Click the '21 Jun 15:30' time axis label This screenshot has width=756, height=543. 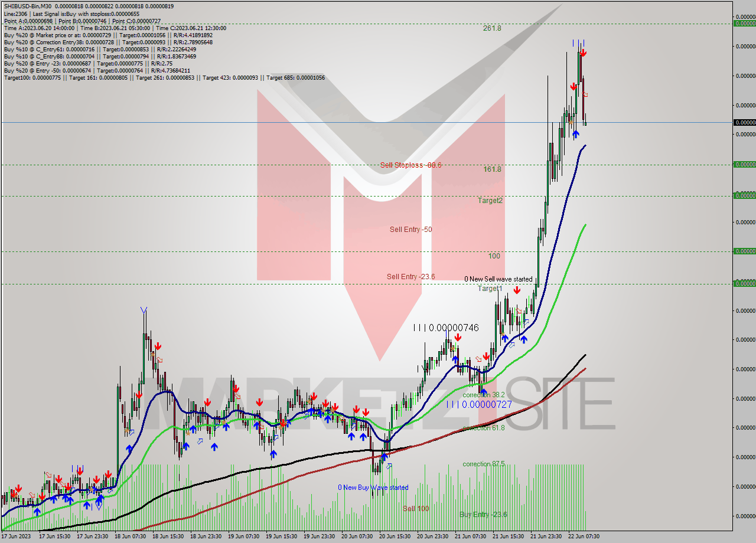pyautogui.click(x=509, y=537)
